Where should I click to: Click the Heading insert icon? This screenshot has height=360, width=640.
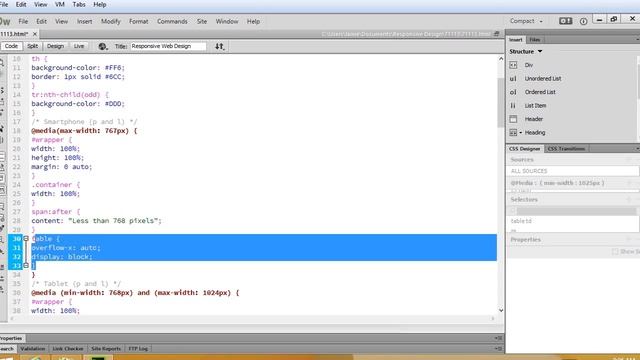pos(513,132)
